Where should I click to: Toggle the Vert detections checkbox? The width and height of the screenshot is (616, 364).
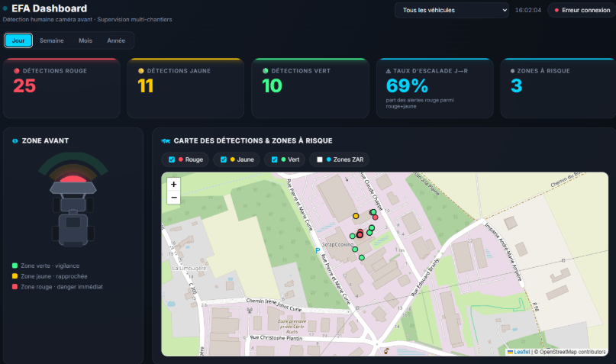[x=275, y=159]
